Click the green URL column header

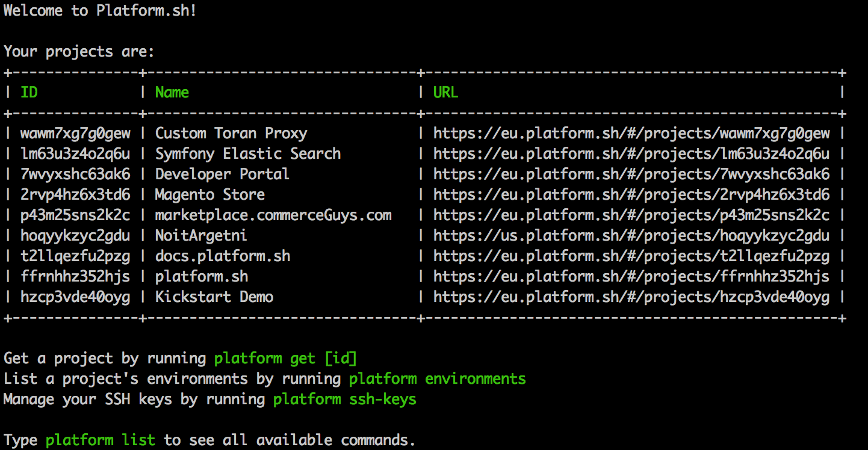click(x=445, y=93)
